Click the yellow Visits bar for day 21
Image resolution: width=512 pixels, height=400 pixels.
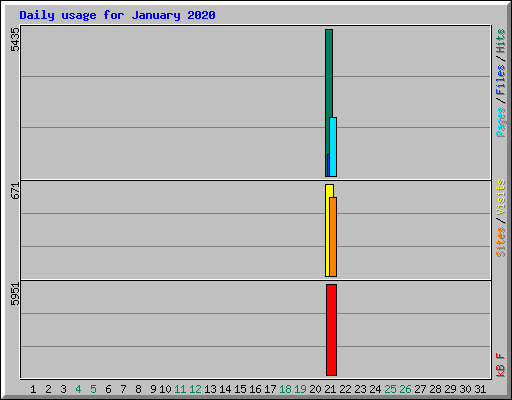click(328, 230)
